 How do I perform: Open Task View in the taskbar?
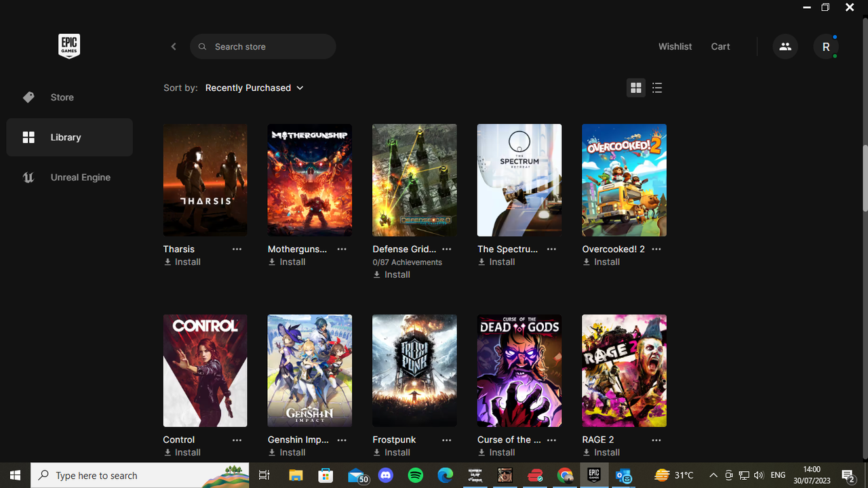click(264, 475)
